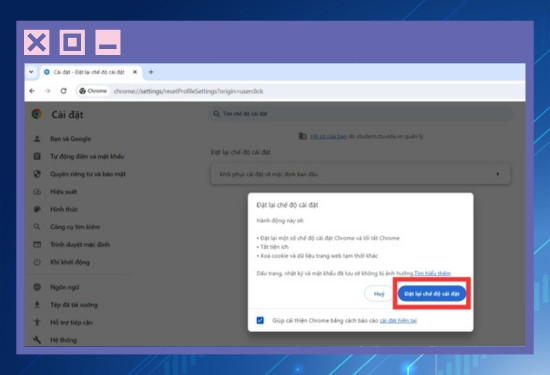Click the Đặt lại chế độ cài đặt section heading
Image resolution: width=550 pixels, height=375 pixels.
tap(241, 152)
